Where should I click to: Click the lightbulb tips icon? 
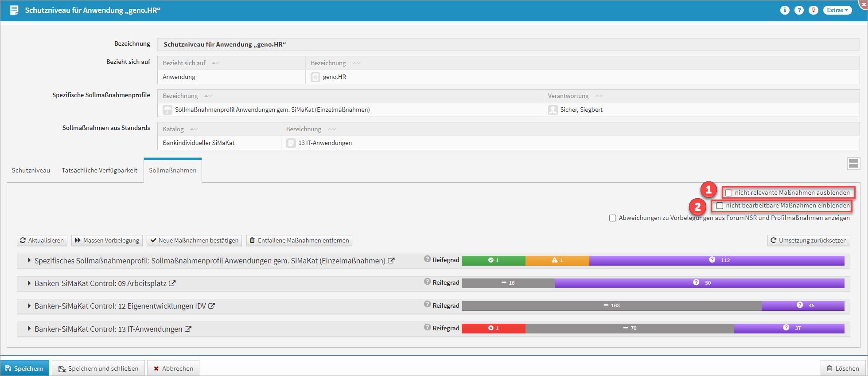pos(814,10)
